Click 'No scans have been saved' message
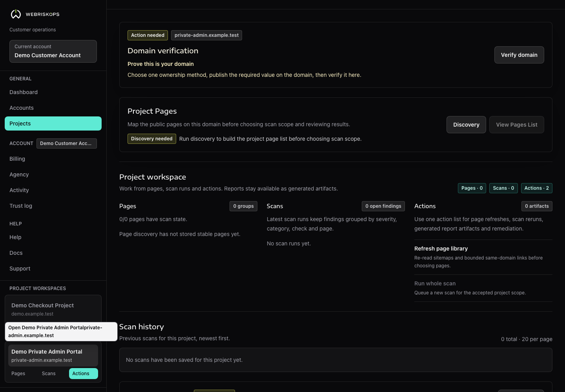The width and height of the screenshot is (565, 392). (x=184, y=360)
